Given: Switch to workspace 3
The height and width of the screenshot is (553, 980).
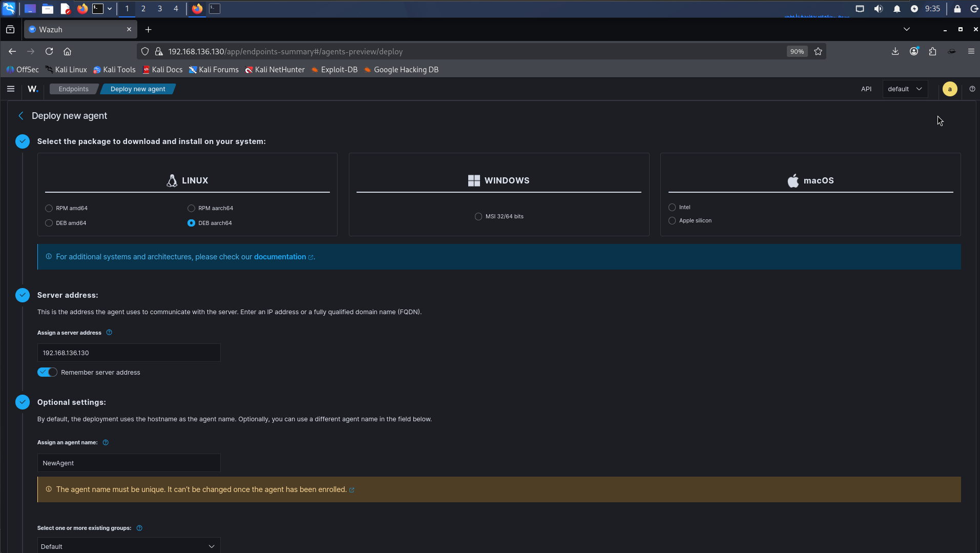Looking at the screenshot, I should point(159,9).
